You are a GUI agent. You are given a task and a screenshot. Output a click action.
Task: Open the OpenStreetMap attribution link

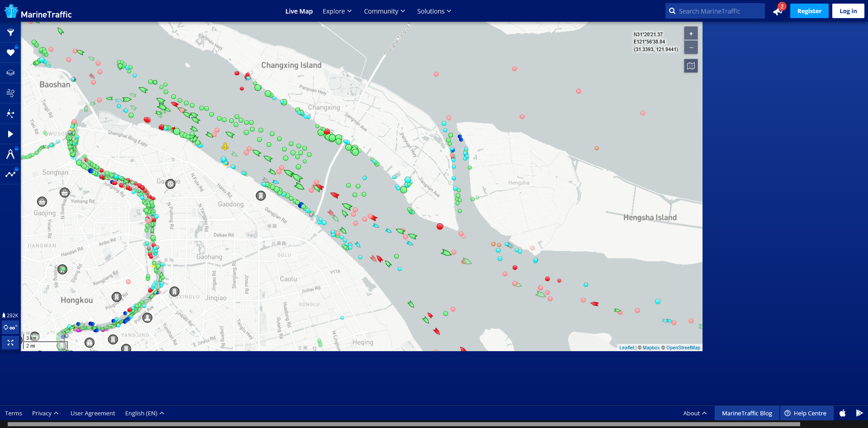(x=683, y=348)
